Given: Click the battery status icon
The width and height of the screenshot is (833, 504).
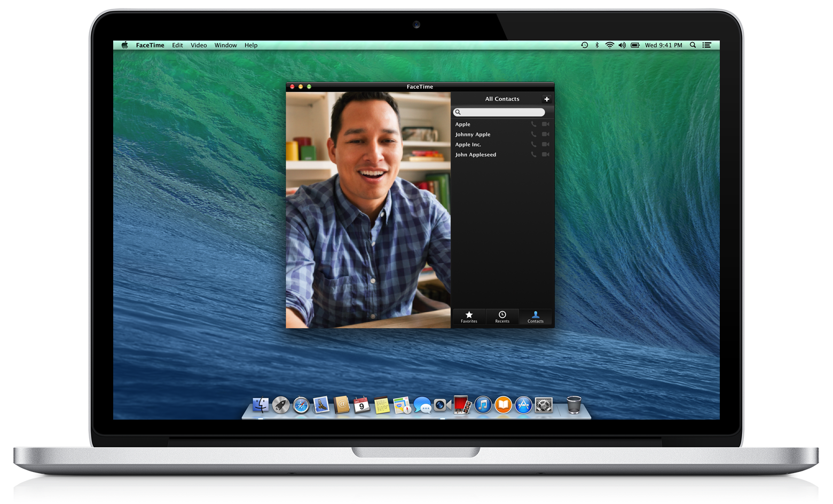Looking at the screenshot, I should coord(635,45).
